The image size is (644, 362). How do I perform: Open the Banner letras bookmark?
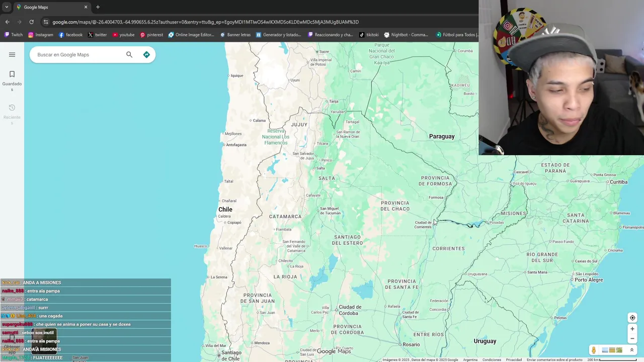click(x=235, y=35)
